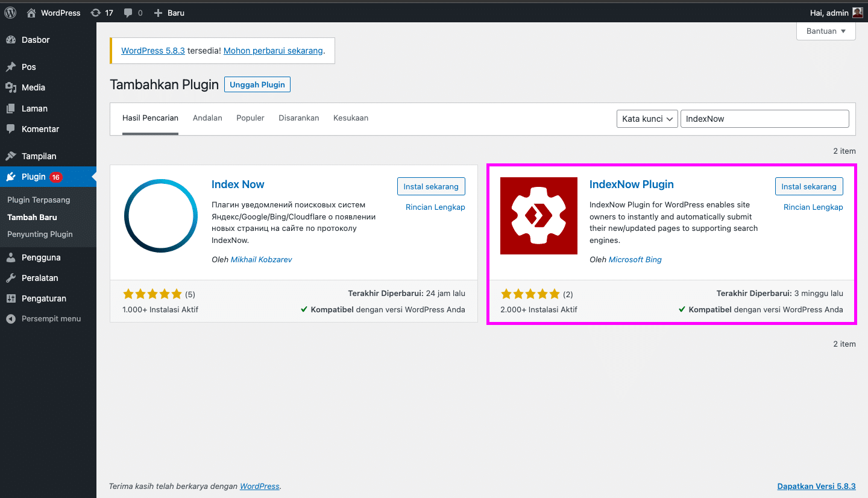Open Pengguna using the user icon
The height and width of the screenshot is (498, 868).
11,257
